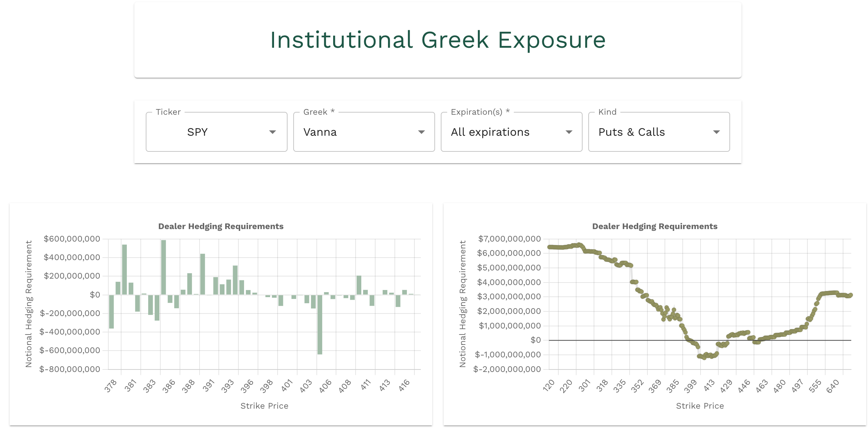
Task: Click the Expiration(s) dropdown arrow icon
Action: (569, 132)
